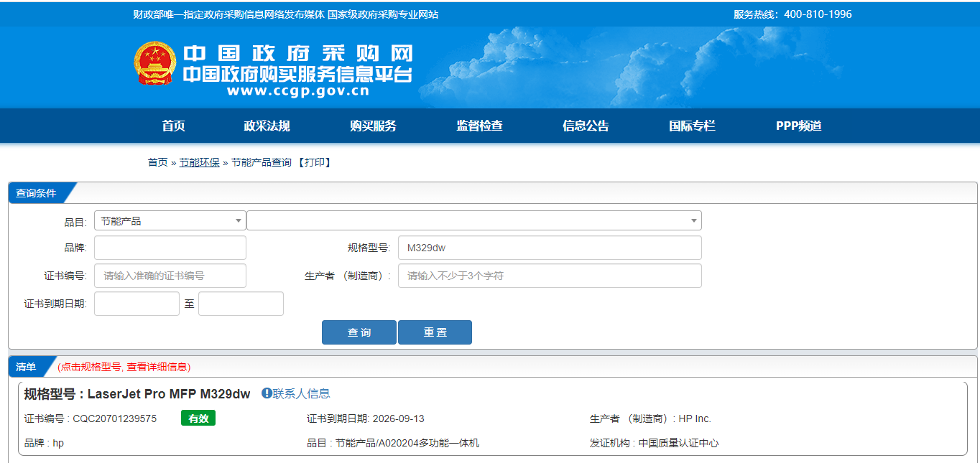
Task: Open the 信息公告 navigation item
Action: 585,126
